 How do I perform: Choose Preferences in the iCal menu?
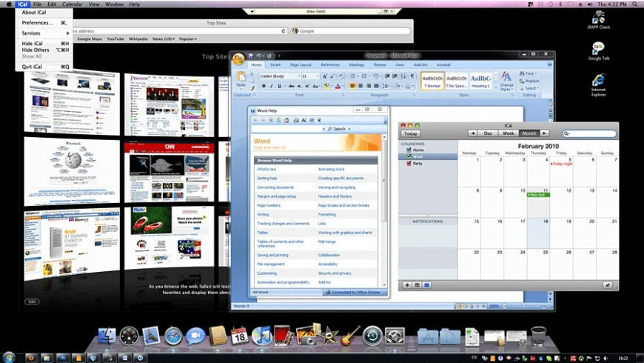(x=44, y=23)
